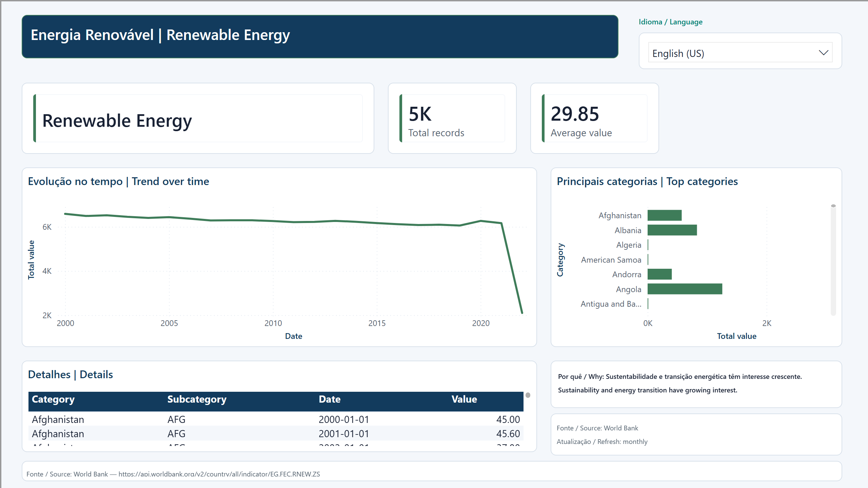Image resolution: width=868 pixels, height=488 pixels.
Task: Click the Algeria category label
Action: coord(629,245)
